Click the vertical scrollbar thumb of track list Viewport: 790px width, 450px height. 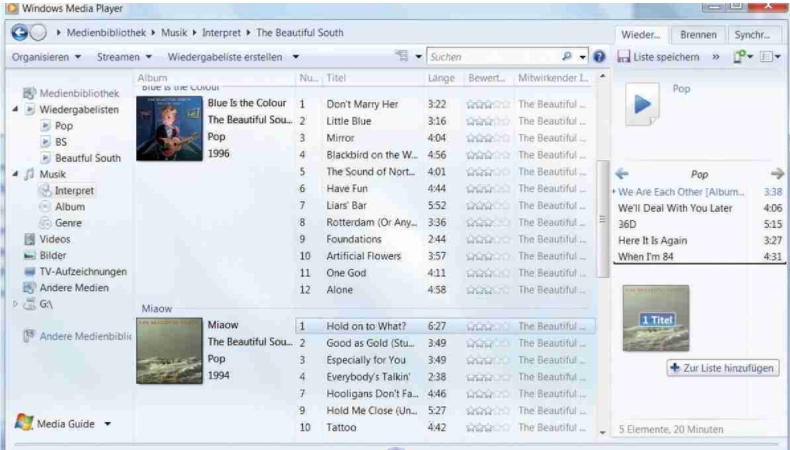click(603, 219)
